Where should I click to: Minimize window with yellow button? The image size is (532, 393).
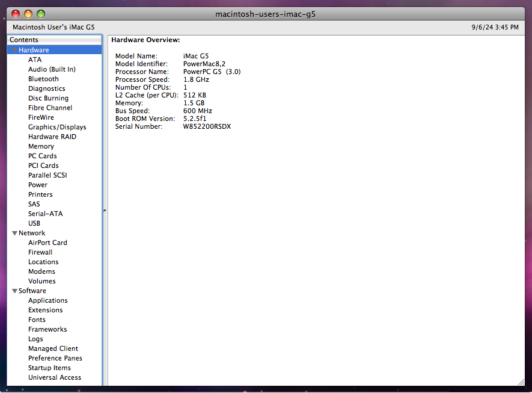28,14
